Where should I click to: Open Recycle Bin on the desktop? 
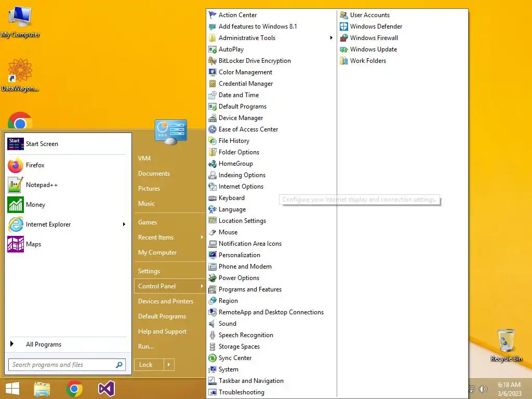click(506, 345)
